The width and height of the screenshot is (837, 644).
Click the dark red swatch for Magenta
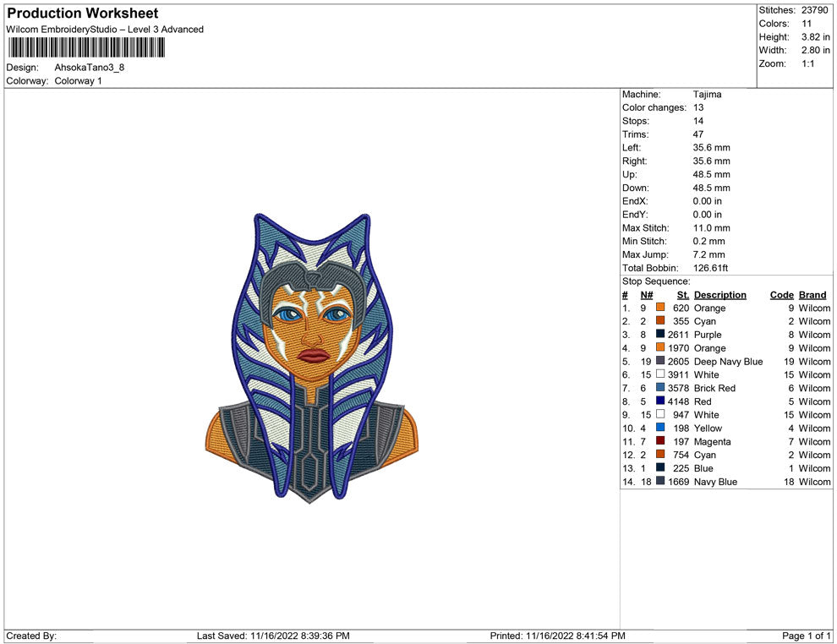(660, 440)
